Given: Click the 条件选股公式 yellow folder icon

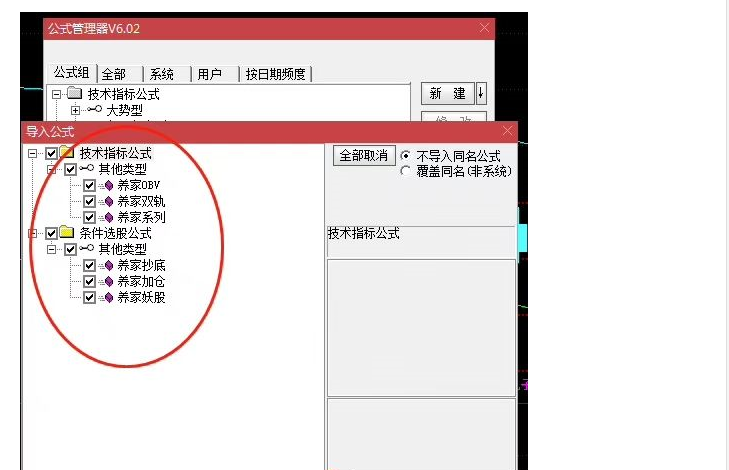Looking at the screenshot, I should pyautogui.click(x=67, y=233).
